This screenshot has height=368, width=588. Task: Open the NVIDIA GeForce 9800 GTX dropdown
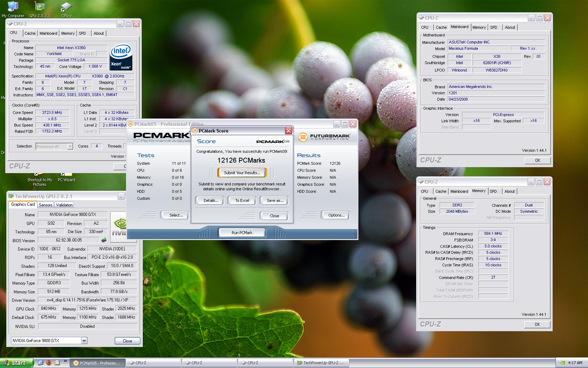pyautogui.click(x=49, y=340)
